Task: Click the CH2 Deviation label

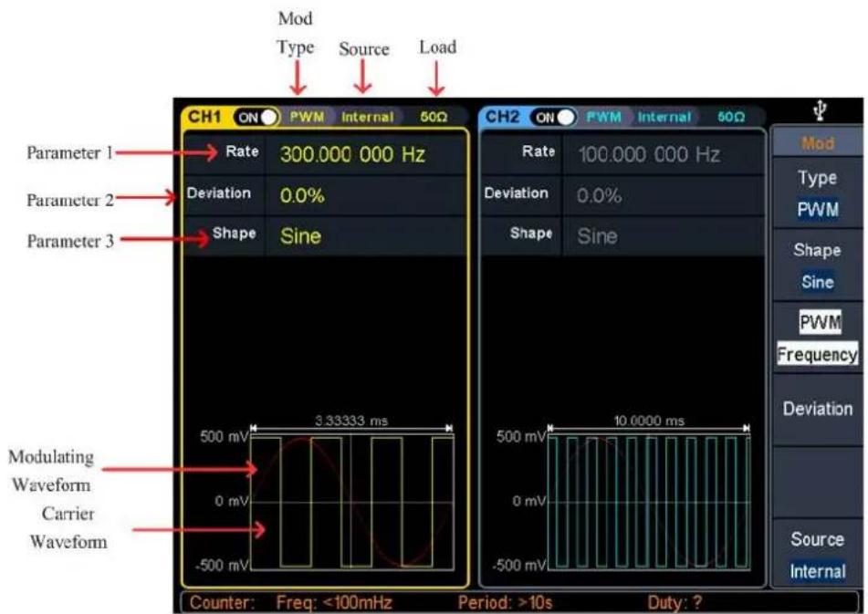Action: click(x=516, y=193)
